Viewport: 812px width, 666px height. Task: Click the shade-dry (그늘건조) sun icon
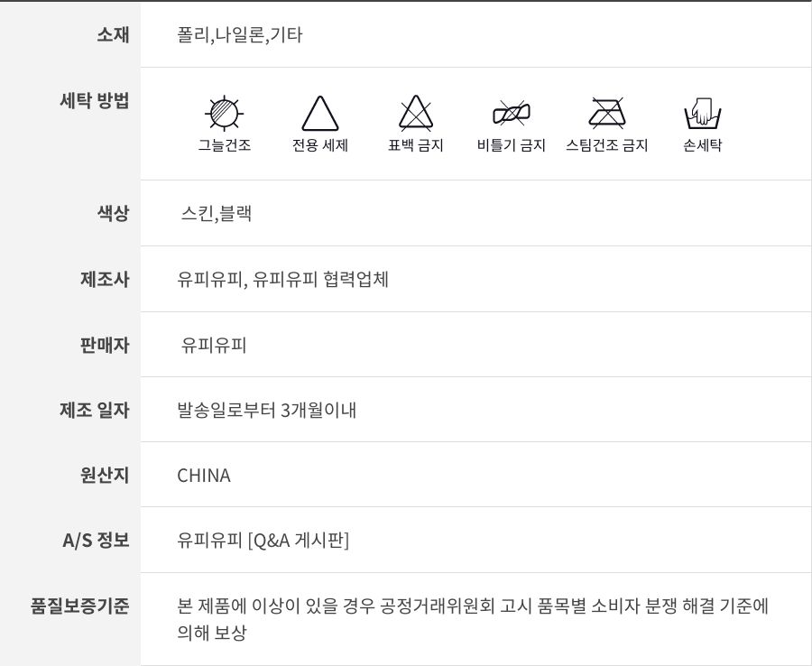click(224, 114)
